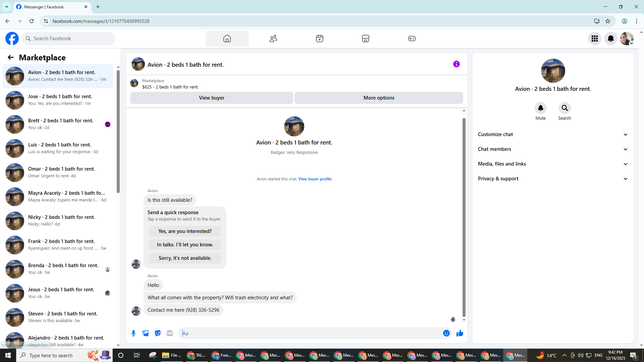This screenshot has height=362, width=644.
Task: Open the Marketplace tab in the top navigation
Action: coord(366,39)
